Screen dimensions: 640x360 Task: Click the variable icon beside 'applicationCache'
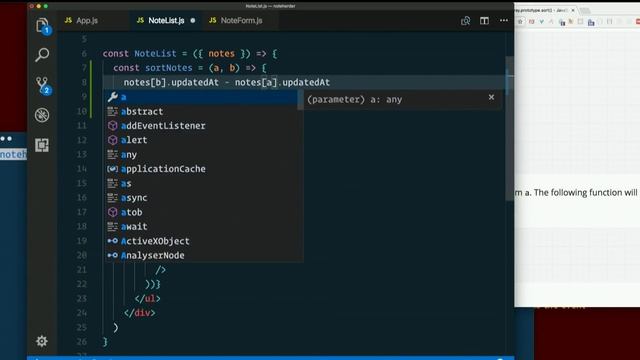click(x=113, y=169)
